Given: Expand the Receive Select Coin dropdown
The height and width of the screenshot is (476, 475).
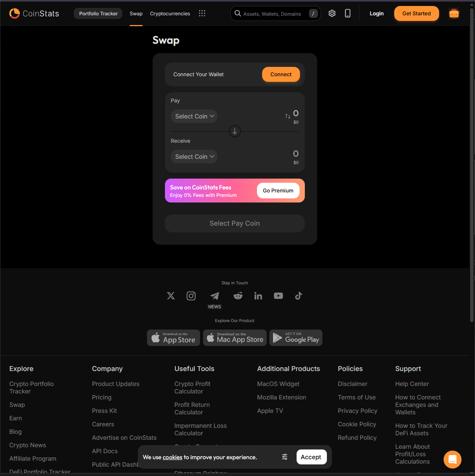Looking at the screenshot, I should click(x=194, y=157).
